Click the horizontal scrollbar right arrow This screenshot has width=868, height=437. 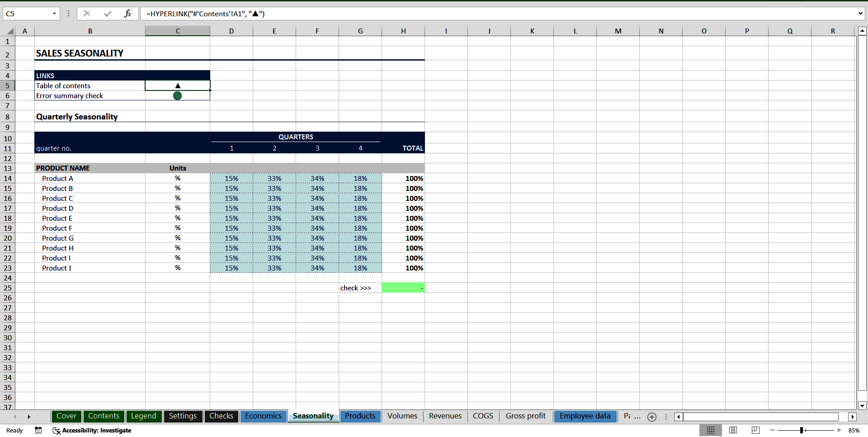pos(853,417)
